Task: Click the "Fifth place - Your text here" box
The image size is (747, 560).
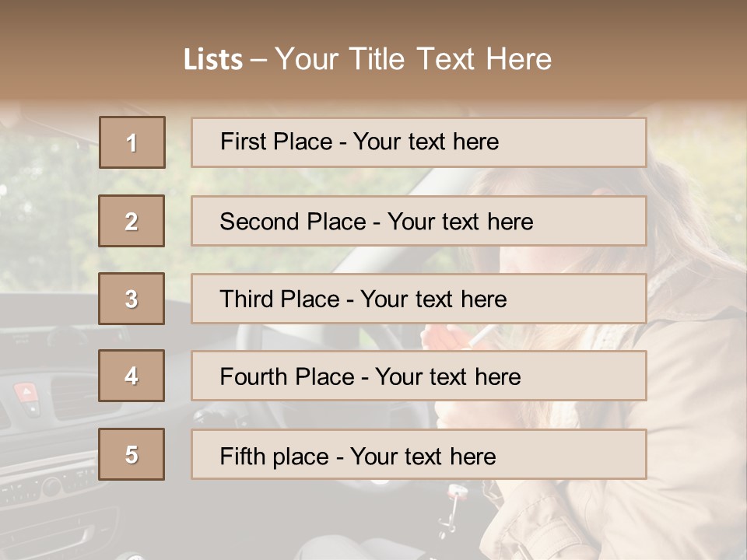Action: (419, 454)
